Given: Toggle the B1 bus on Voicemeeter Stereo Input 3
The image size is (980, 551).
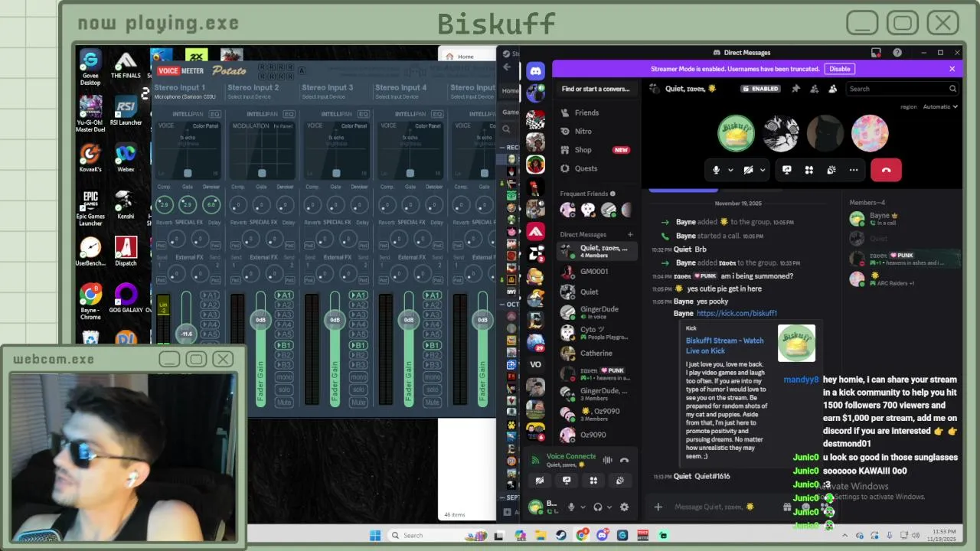Looking at the screenshot, I should click(358, 346).
